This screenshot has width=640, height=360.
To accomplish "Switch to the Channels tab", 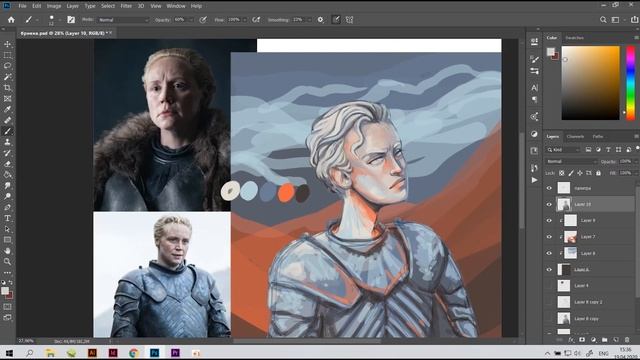I will pos(575,137).
